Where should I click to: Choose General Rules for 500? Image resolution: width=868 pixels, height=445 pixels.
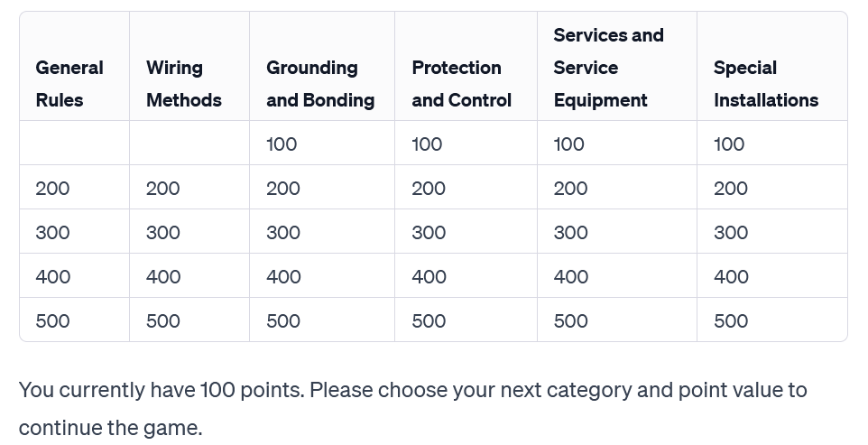[52, 321]
